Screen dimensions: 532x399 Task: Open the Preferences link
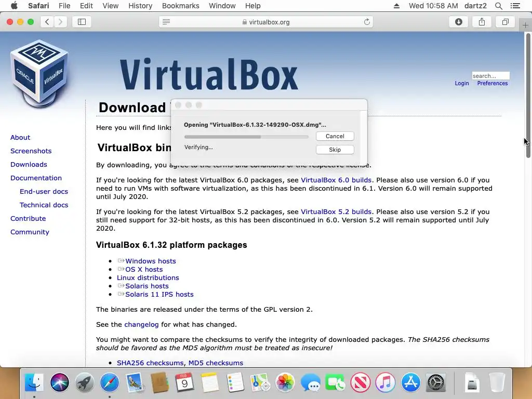click(493, 84)
